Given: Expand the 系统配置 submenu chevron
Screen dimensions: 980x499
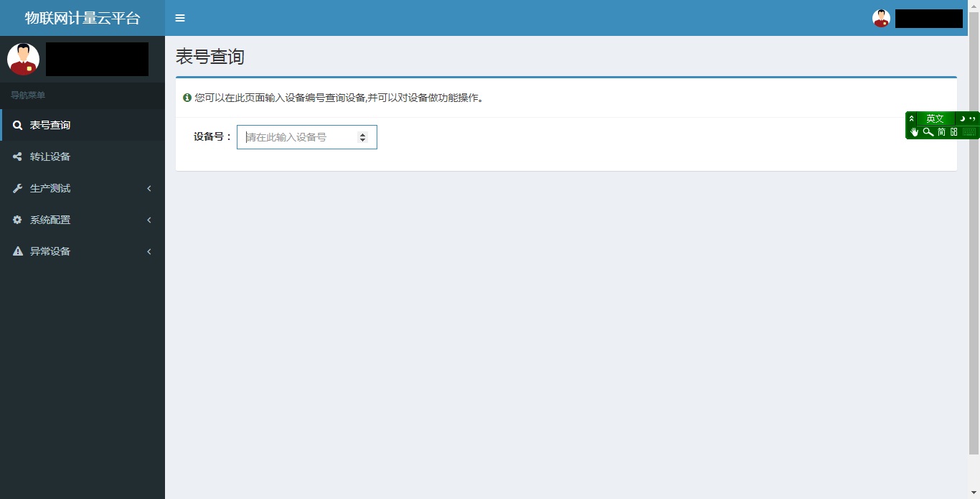Looking at the screenshot, I should click(x=149, y=220).
